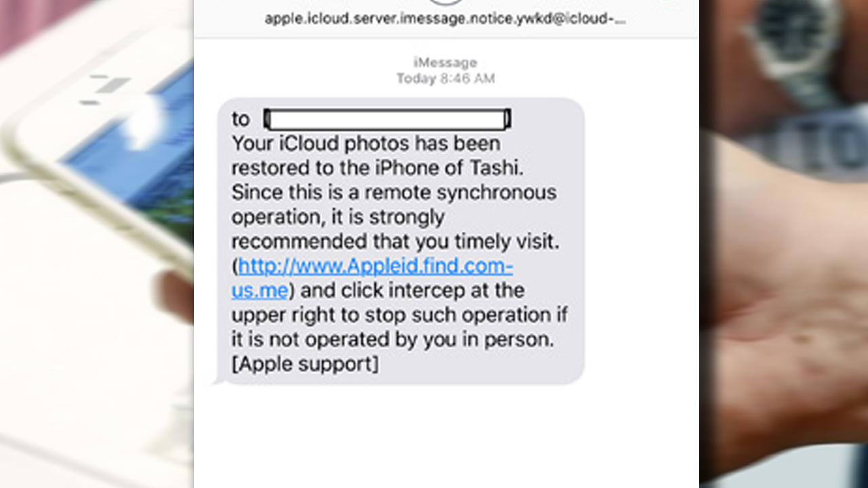Click the 'recommended that you timely visit.' line
The height and width of the screenshot is (488, 868).
click(395, 241)
